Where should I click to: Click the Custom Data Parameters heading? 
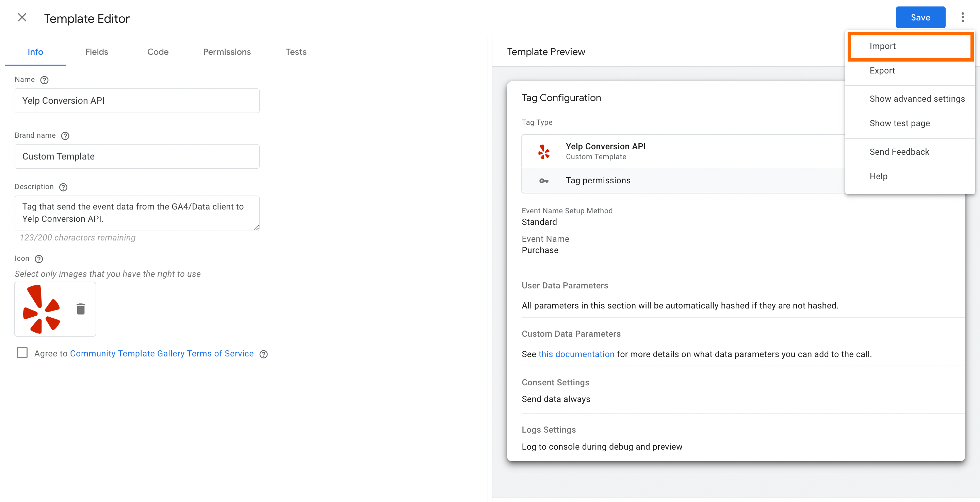click(571, 334)
